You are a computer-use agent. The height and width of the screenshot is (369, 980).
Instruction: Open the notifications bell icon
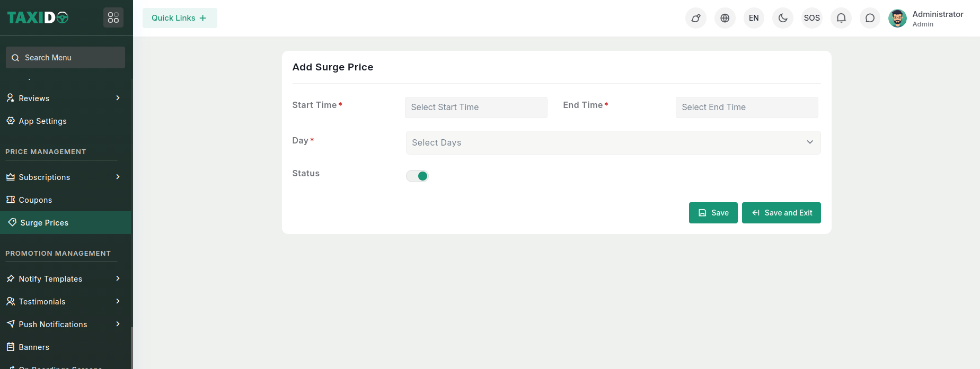coord(841,18)
